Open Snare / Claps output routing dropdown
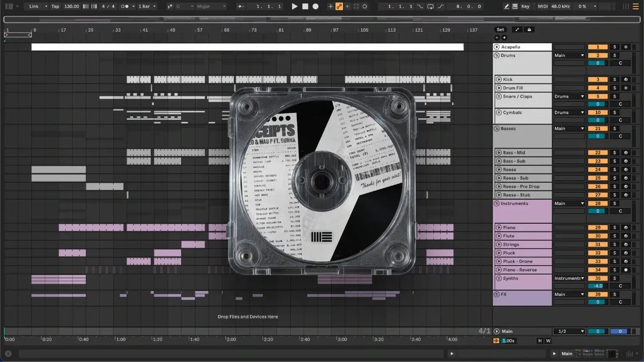Viewport: 644px width, 362px height. (569, 97)
